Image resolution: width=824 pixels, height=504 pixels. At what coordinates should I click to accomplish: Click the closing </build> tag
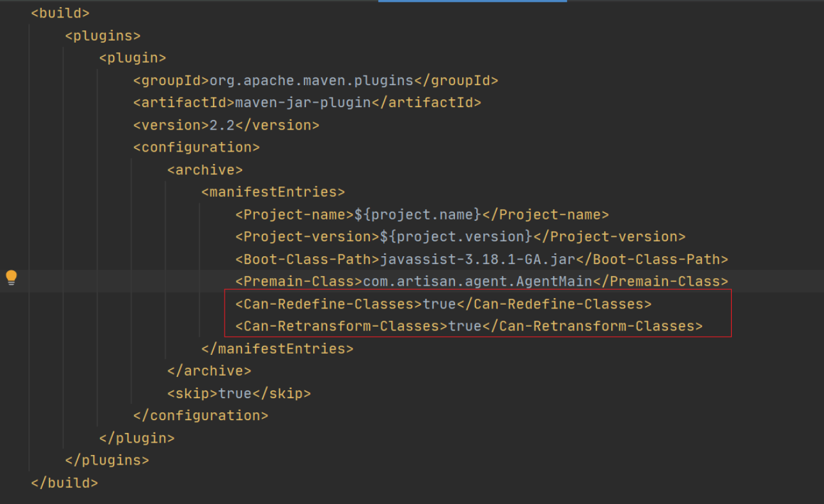(65, 482)
